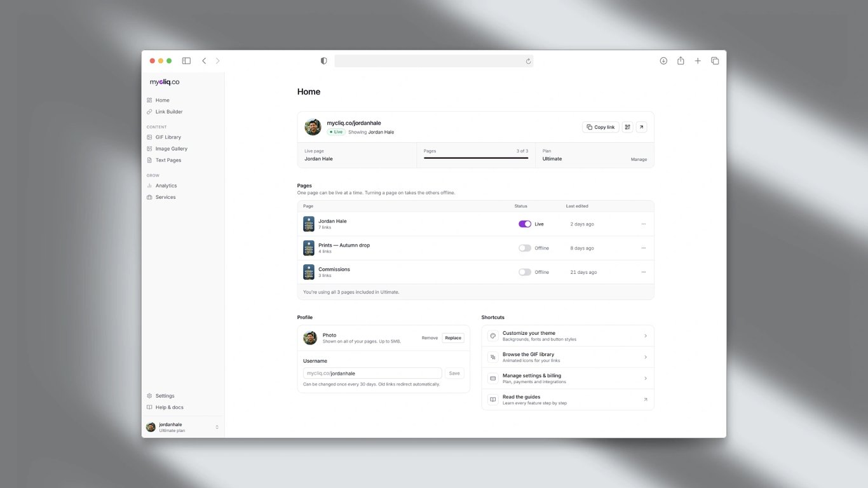Click the Analytics chart icon
Image resolution: width=868 pixels, height=488 pixels.
(x=149, y=186)
